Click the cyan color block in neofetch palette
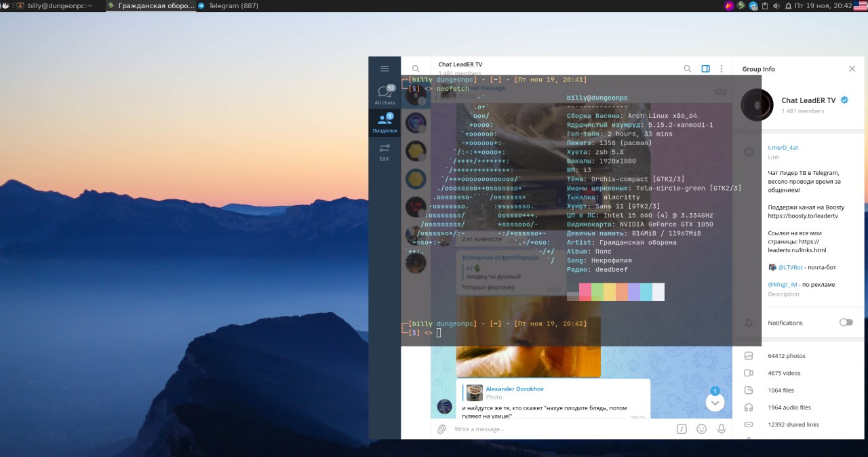The height and width of the screenshot is (457, 868). [x=646, y=292]
